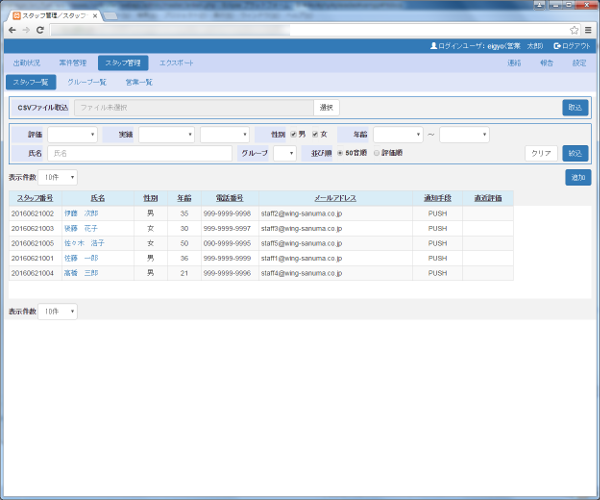Screen dimensions: 600x500
Task: Toggle the 男 gender checkbox
Action: [293, 134]
